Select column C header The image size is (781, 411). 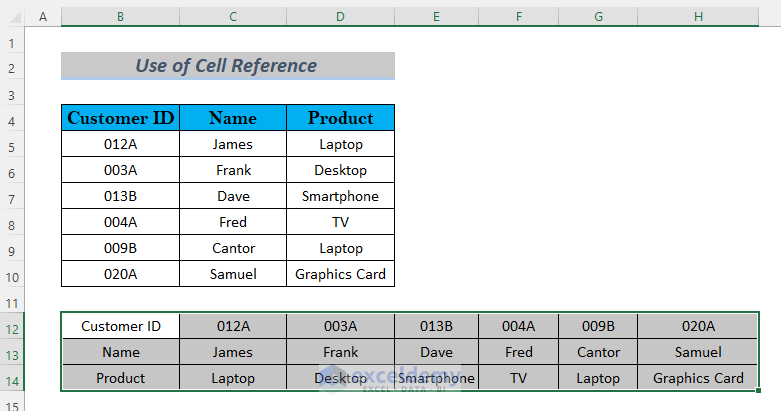tap(233, 17)
